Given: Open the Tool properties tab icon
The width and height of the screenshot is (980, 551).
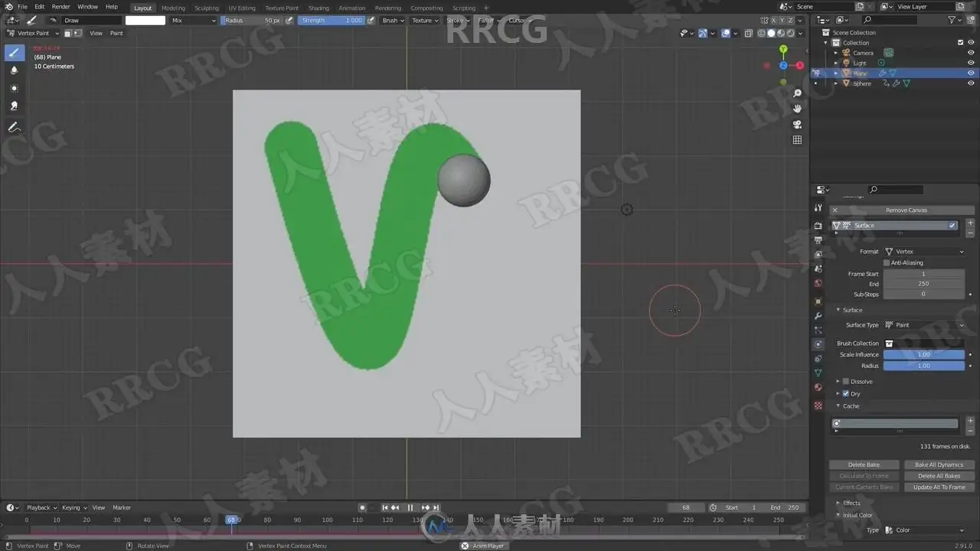Looking at the screenshot, I should click(818, 207).
